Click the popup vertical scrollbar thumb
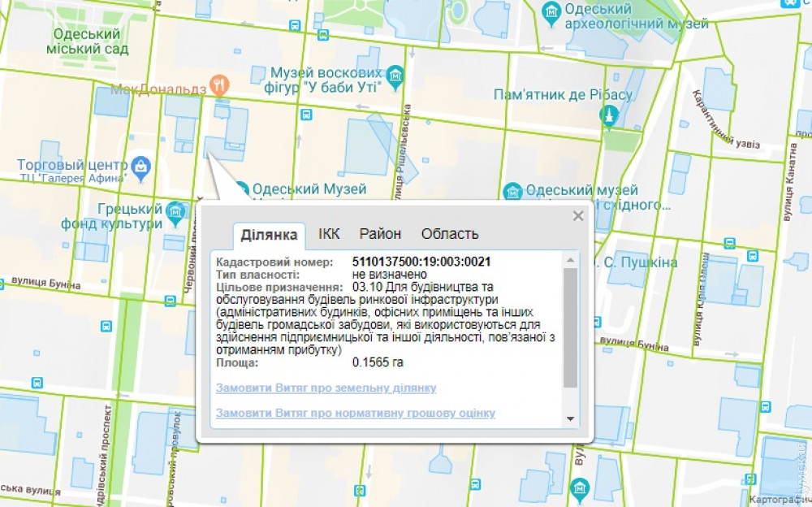The image size is (812, 507). pyautogui.click(x=571, y=325)
